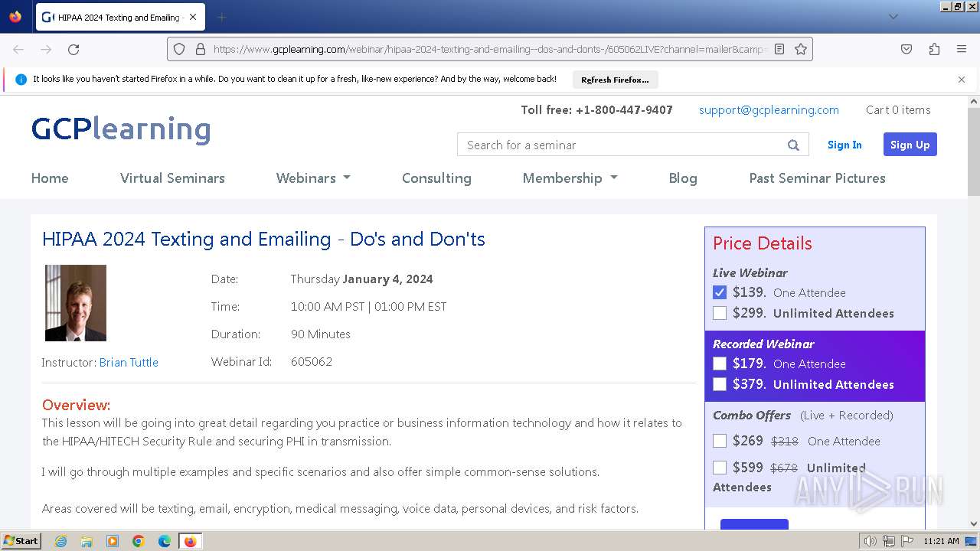This screenshot has height=551, width=980.
Task: Open Virtual Seminars page
Action: [x=172, y=178]
